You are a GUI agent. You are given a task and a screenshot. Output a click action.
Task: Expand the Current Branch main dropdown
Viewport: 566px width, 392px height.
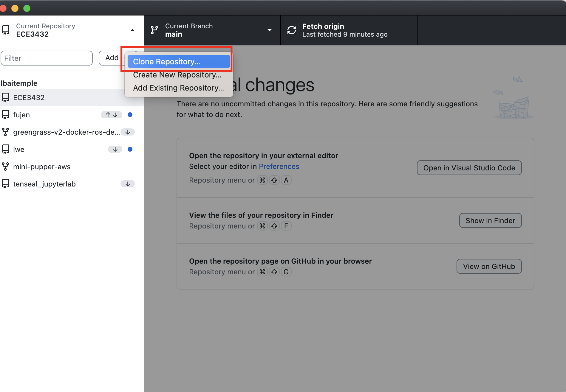click(270, 30)
